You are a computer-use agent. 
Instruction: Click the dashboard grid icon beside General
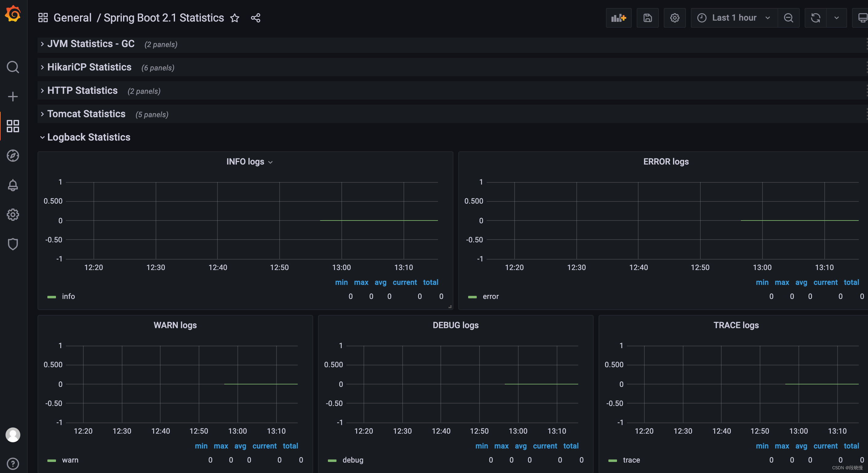click(x=43, y=18)
